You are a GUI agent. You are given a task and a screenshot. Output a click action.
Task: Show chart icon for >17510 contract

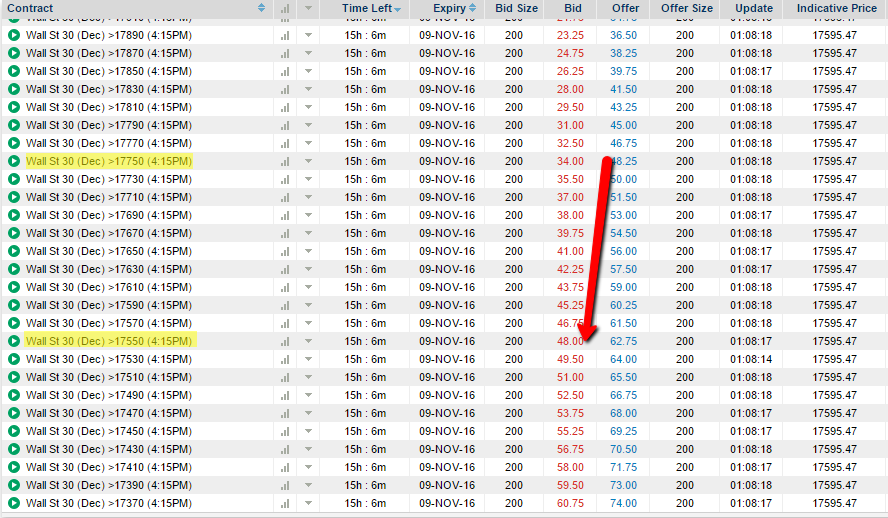(x=285, y=377)
